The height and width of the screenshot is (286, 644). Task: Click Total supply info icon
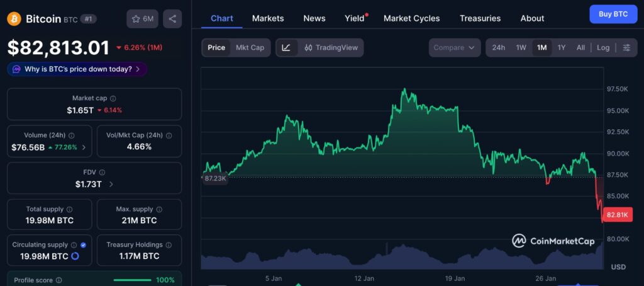[70, 209]
